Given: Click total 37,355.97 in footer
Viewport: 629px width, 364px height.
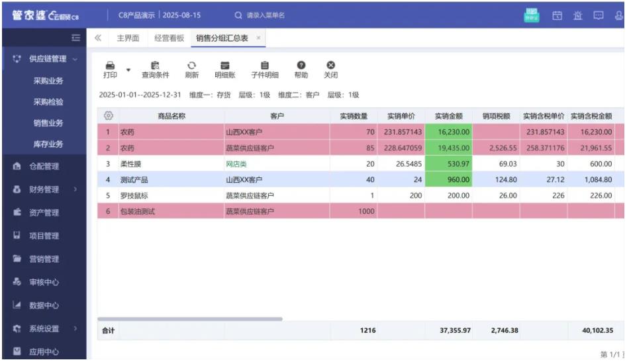Looking at the screenshot, I should (x=456, y=331).
